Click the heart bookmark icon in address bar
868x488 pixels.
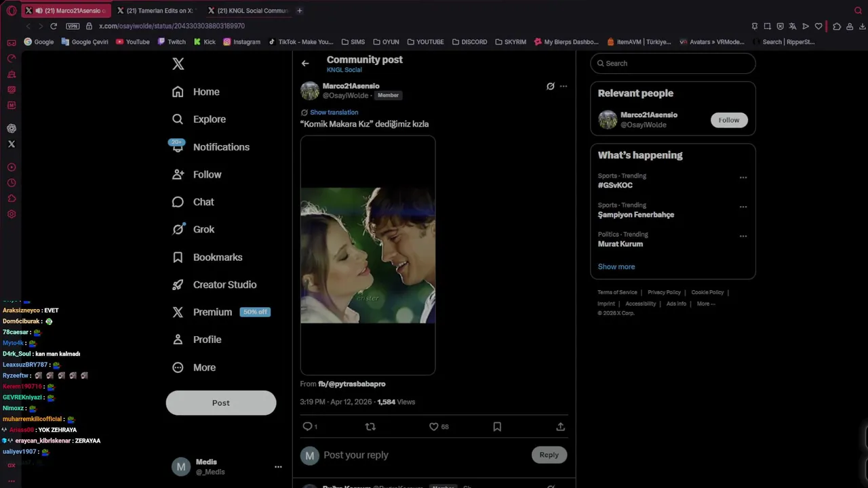click(x=818, y=26)
